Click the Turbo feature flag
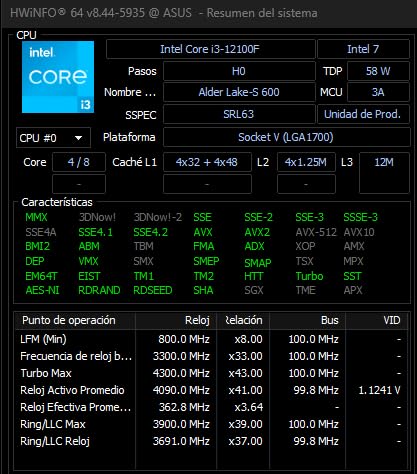The width and height of the screenshot is (417, 474). pos(309,276)
